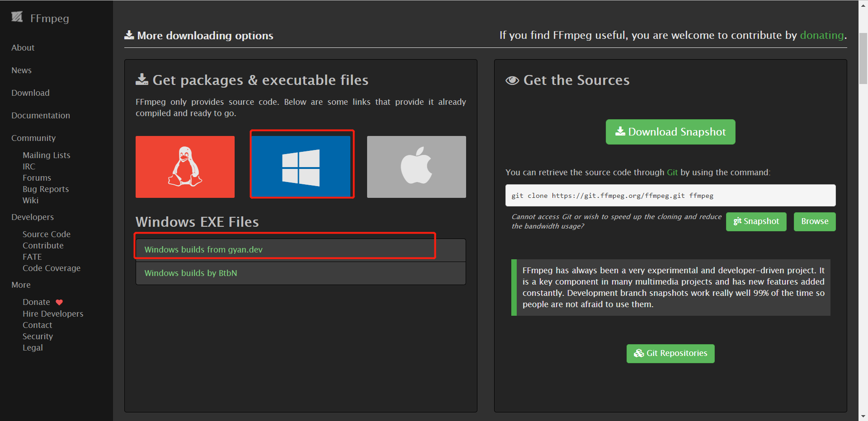This screenshot has width=868, height=421.
Task: Open the Donate sidebar link
Action: click(36, 302)
